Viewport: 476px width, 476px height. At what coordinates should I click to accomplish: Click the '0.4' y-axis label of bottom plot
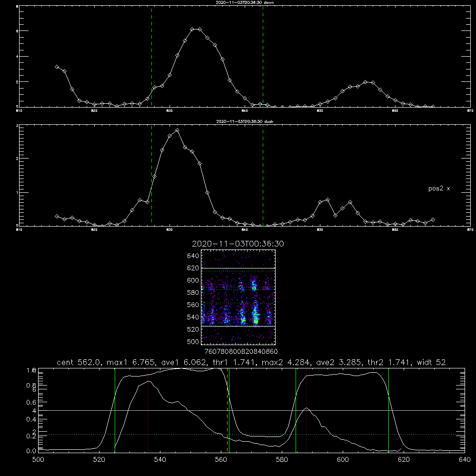click(x=31, y=419)
